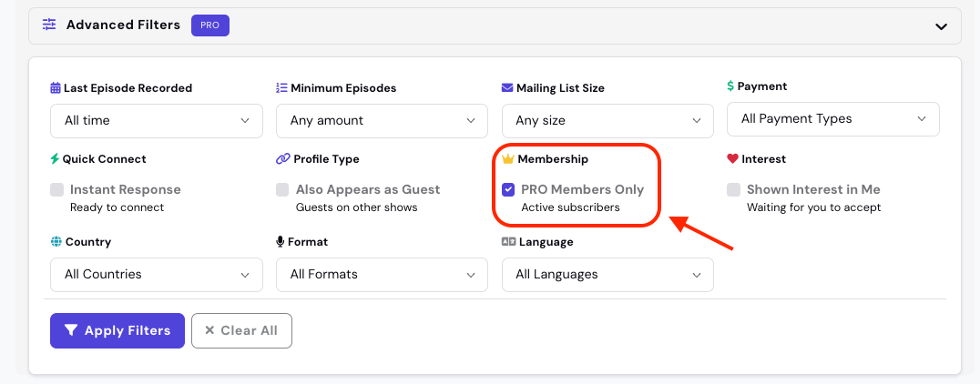The height and width of the screenshot is (384, 980).
Task: Click the gold crown Membership icon
Action: pos(508,159)
